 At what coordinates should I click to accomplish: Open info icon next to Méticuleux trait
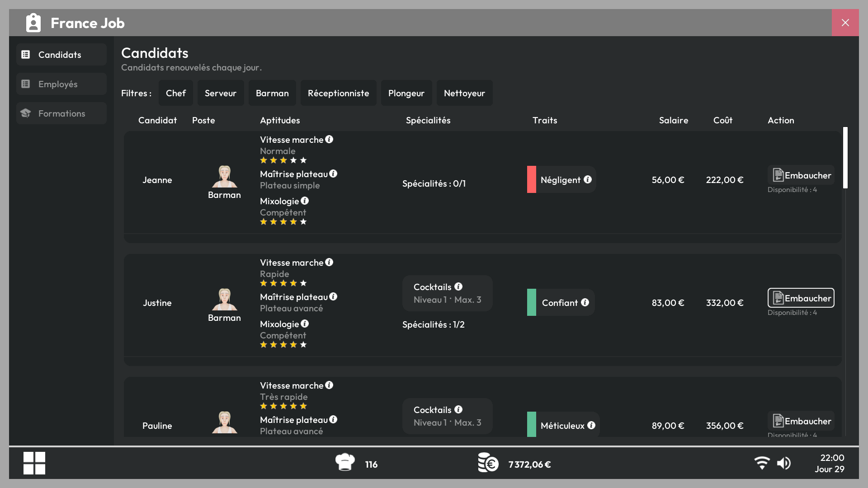(x=591, y=425)
